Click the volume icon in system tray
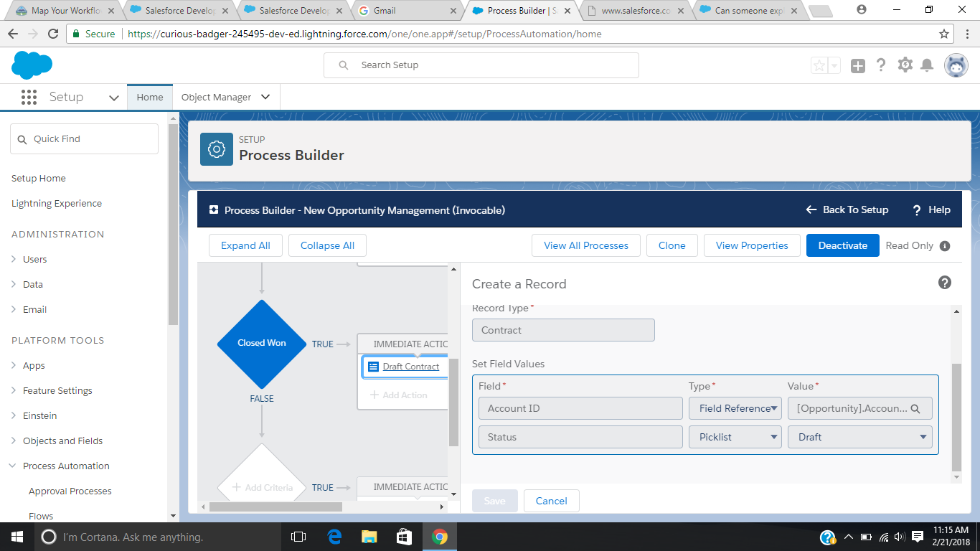This screenshot has height=551, width=980. pyautogui.click(x=900, y=537)
